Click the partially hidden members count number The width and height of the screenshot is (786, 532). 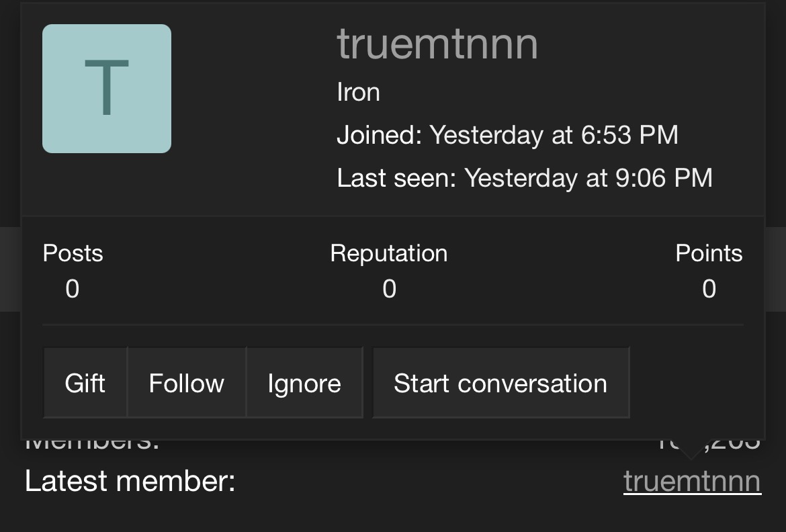click(709, 445)
